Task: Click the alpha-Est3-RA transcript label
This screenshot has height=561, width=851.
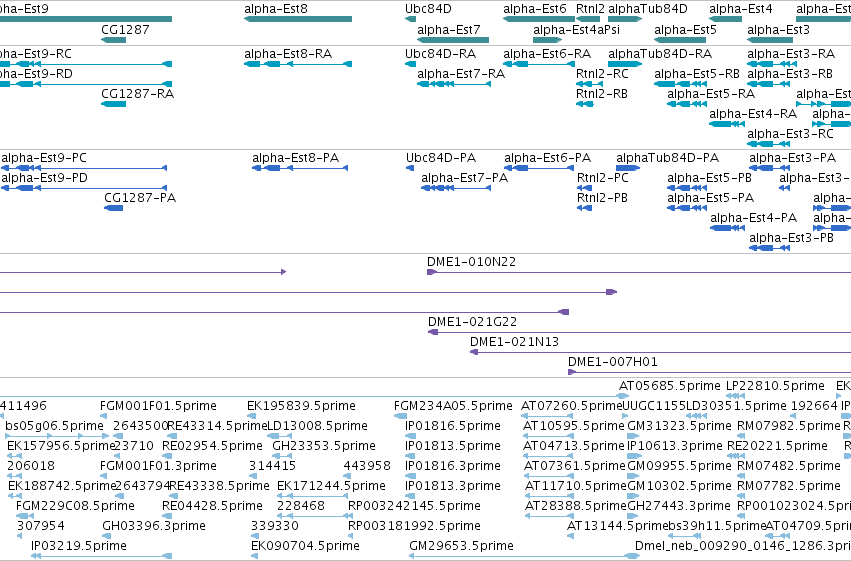Action: (x=791, y=53)
